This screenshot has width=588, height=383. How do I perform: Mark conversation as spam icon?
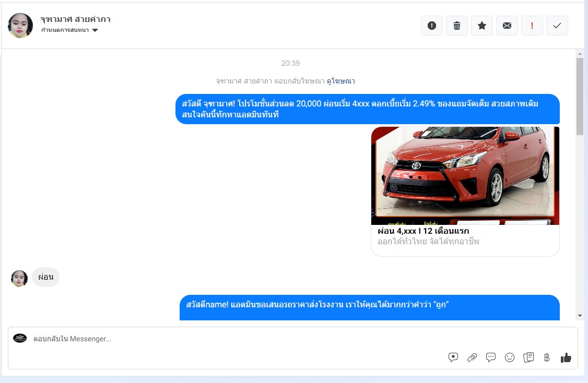tap(432, 26)
